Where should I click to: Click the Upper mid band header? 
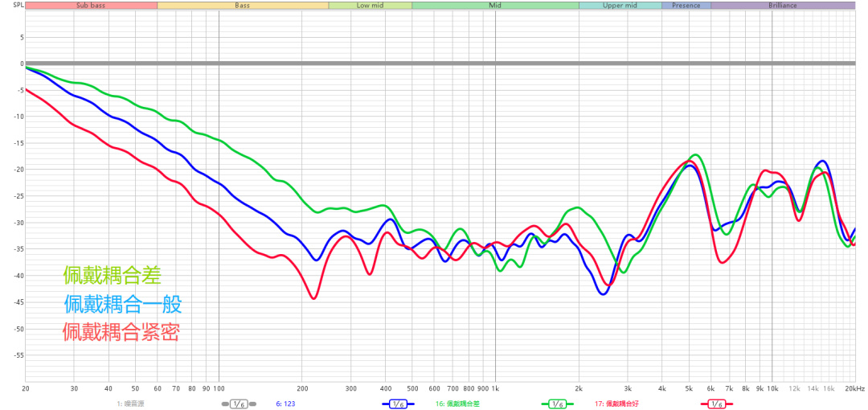pyautogui.click(x=620, y=6)
